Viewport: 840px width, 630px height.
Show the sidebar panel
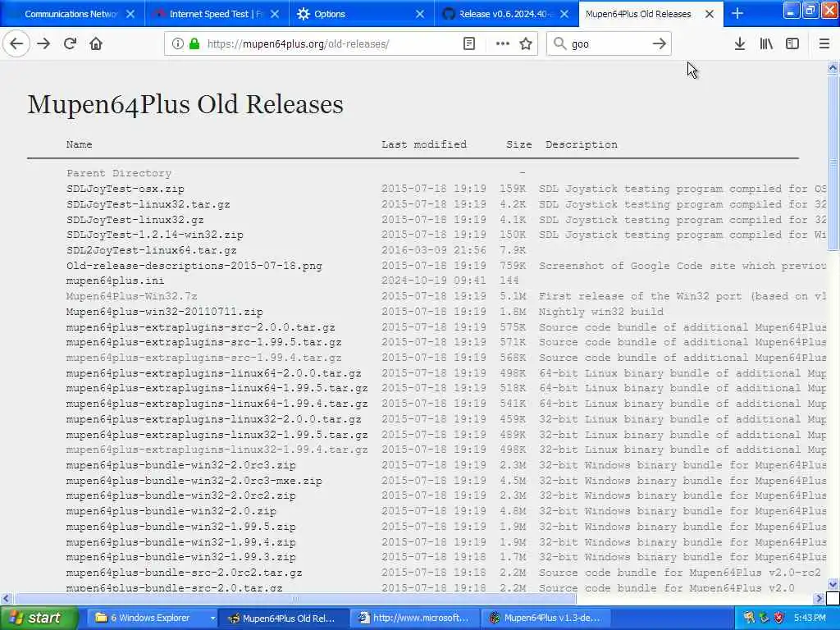tap(792, 44)
